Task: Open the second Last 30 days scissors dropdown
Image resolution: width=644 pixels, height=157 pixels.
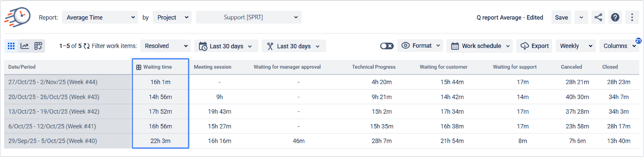Action: pos(294,46)
